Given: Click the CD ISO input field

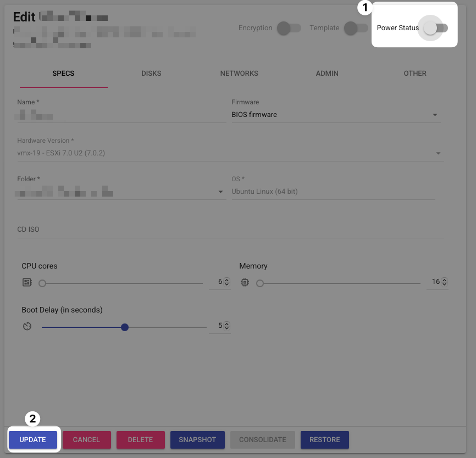Looking at the screenshot, I should click(230, 230).
